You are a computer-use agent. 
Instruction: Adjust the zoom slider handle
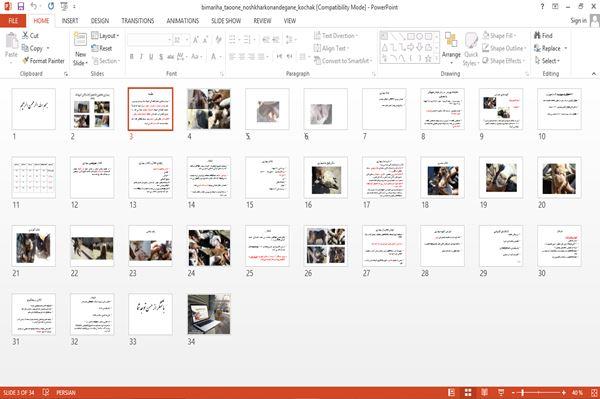[523, 392]
